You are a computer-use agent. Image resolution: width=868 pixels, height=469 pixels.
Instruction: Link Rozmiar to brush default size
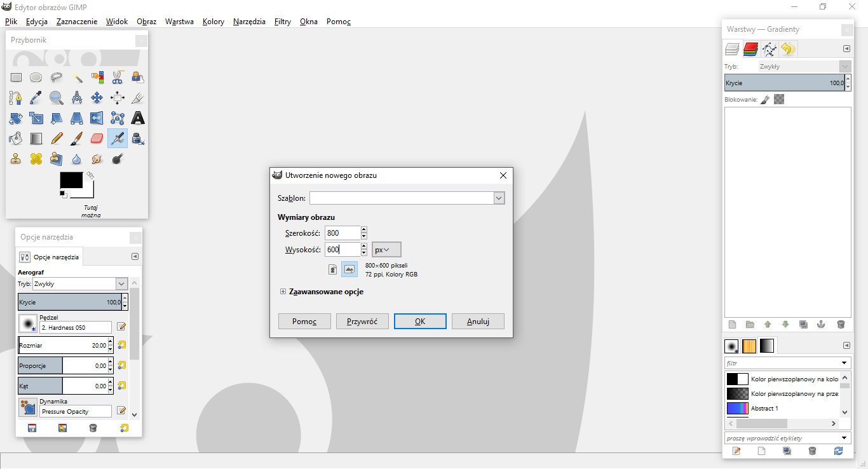click(121, 345)
